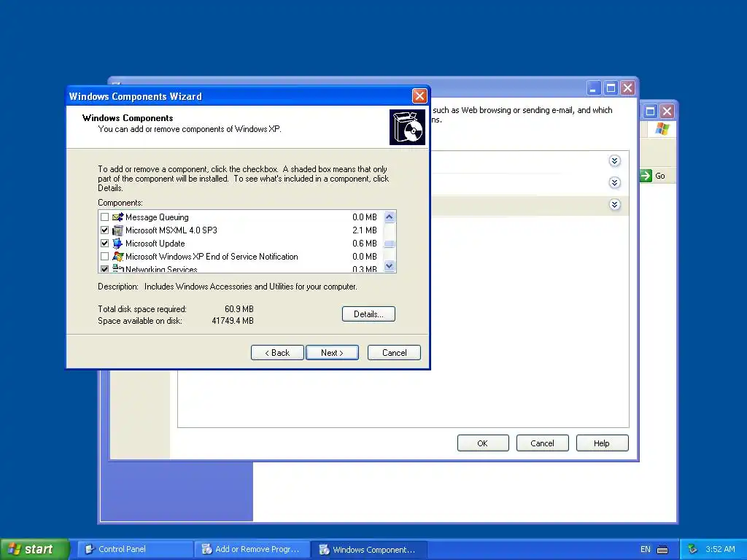Click Help in the background dialog
This screenshot has height=560, width=747.
[602, 443]
